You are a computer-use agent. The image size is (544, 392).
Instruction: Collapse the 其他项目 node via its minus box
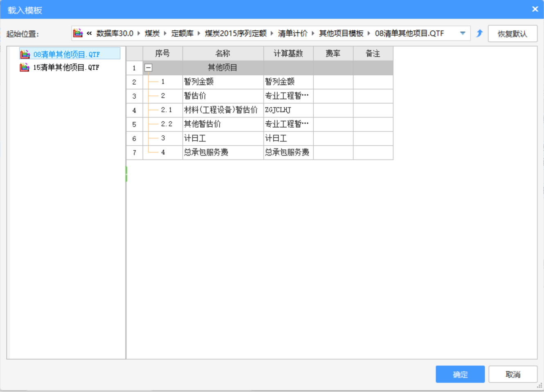coord(148,68)
